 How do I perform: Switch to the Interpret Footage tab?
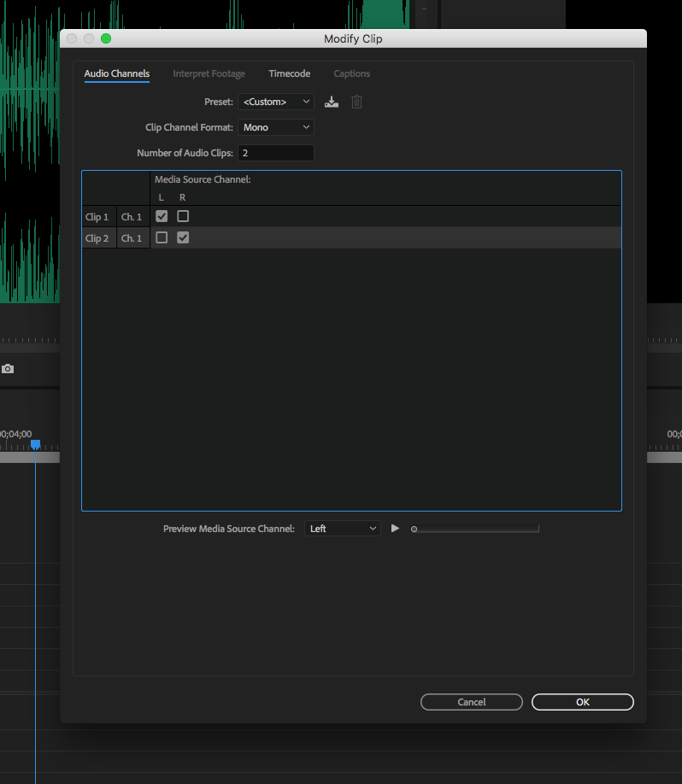pos(209,73)
